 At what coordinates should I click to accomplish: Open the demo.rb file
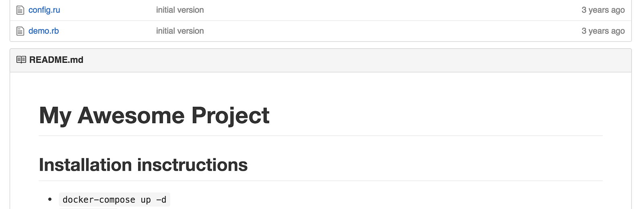coord(43,31)
